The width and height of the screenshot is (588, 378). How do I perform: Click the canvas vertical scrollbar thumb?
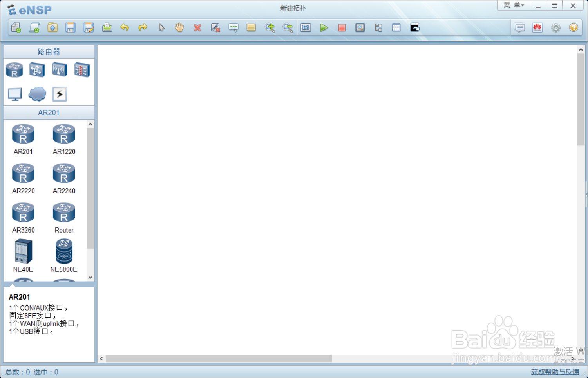(581, 100)
